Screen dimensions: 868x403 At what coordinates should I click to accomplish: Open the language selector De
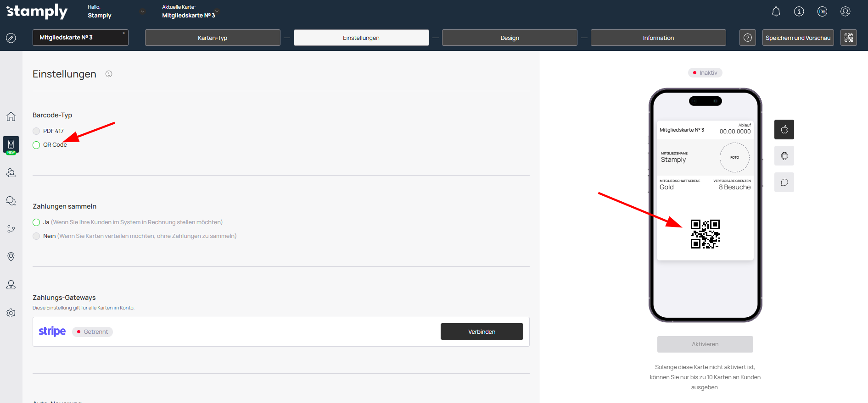(822, 11)
